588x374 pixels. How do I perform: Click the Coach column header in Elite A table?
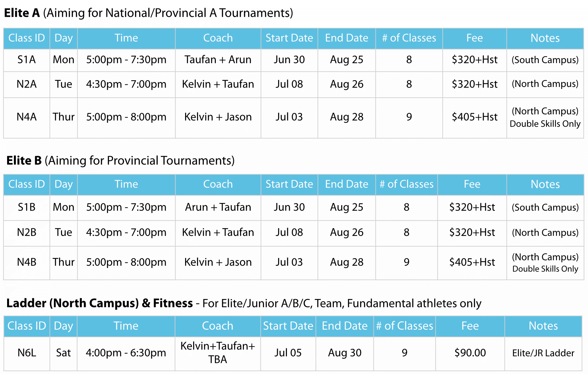click(x=218, y=38)
